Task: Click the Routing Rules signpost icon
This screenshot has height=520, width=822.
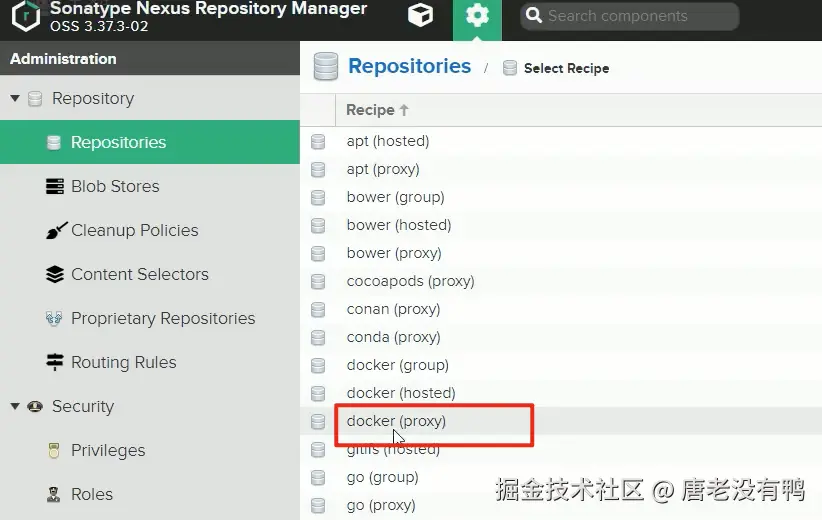Action: [55, 362]
